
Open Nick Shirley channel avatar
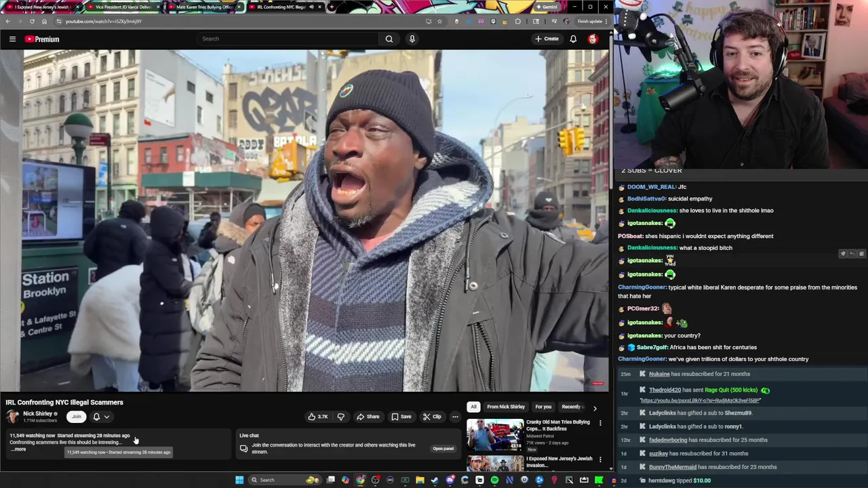tap(12, 416)
